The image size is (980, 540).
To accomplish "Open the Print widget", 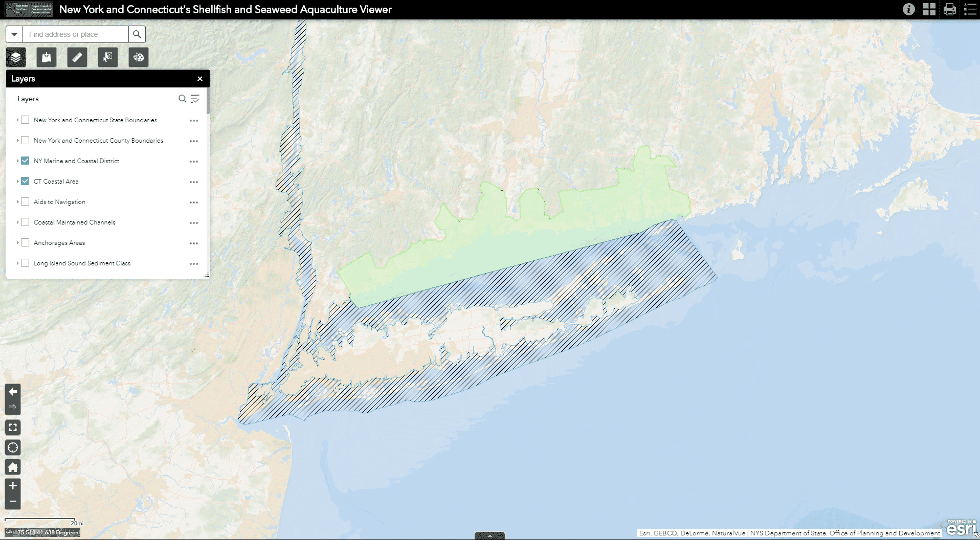I will click(x=950, y=9).
